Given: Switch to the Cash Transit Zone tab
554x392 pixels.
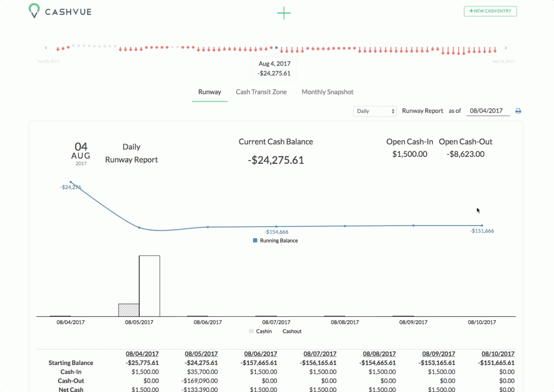Looking at the screenshot, I should (261, 92).
